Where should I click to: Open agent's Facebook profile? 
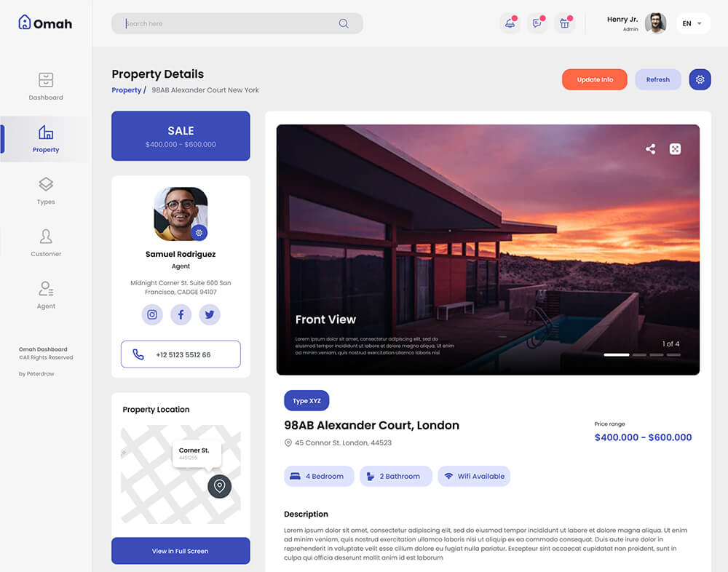(x=181, y=314)
